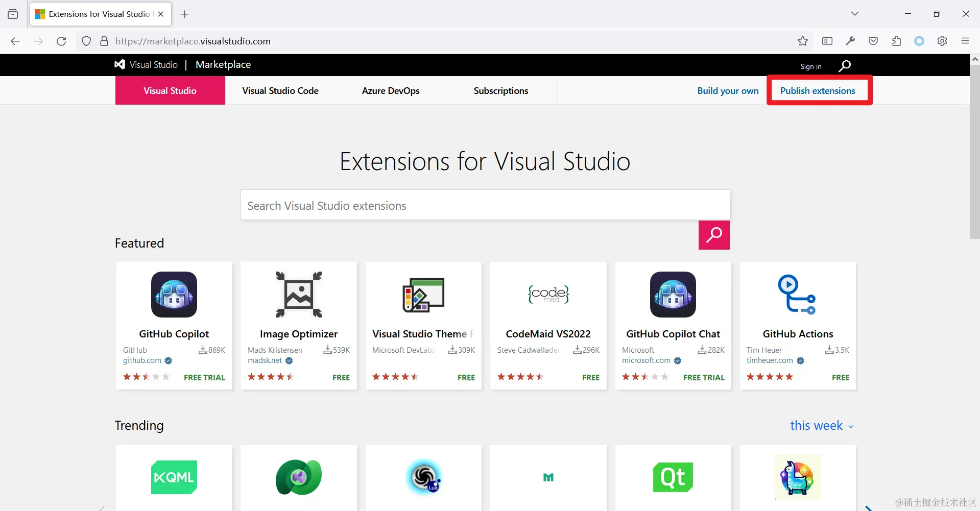Open GitHub Copilot Chat icon

tap(673, 295)
